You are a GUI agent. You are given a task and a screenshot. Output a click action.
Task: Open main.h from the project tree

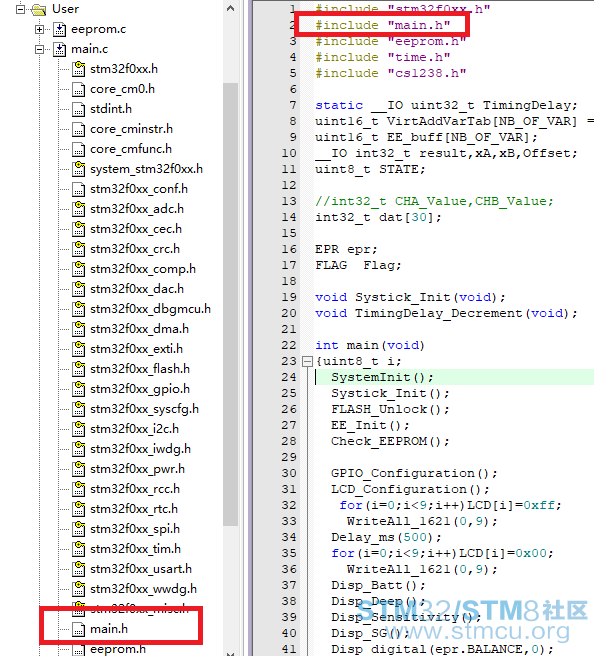[x=109, y=629]
